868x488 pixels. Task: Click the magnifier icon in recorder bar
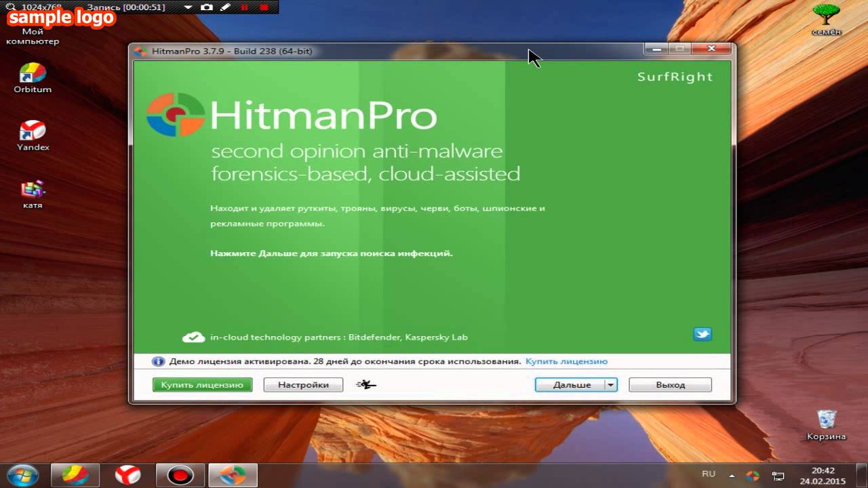pyautogui.click(x=10, y=7)
